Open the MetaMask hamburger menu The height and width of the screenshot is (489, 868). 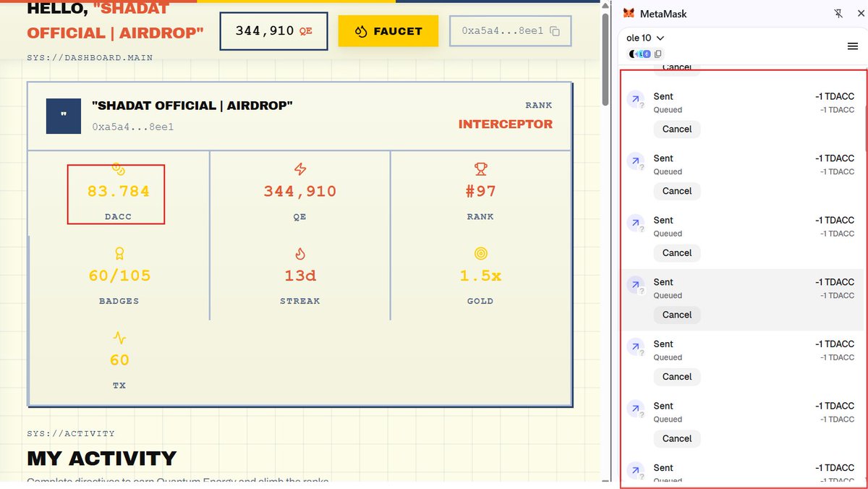coord(853,46)
